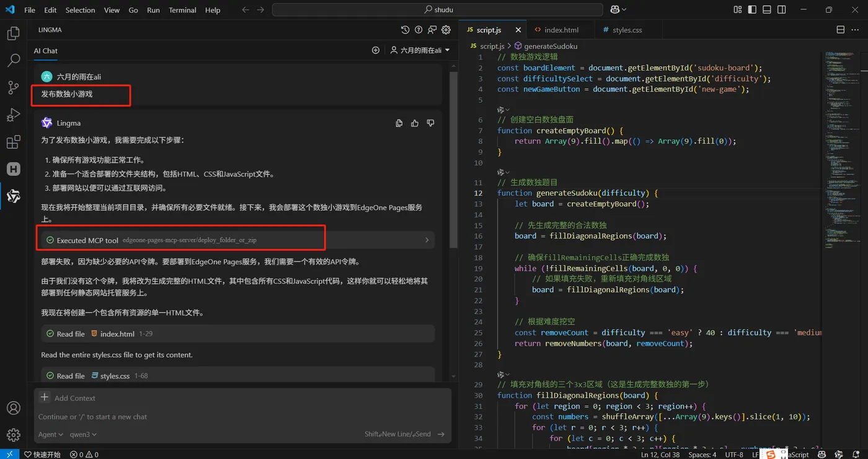Open the Terminal menu
The width and height of the screenshot is (868, 459).
point(182,10)
